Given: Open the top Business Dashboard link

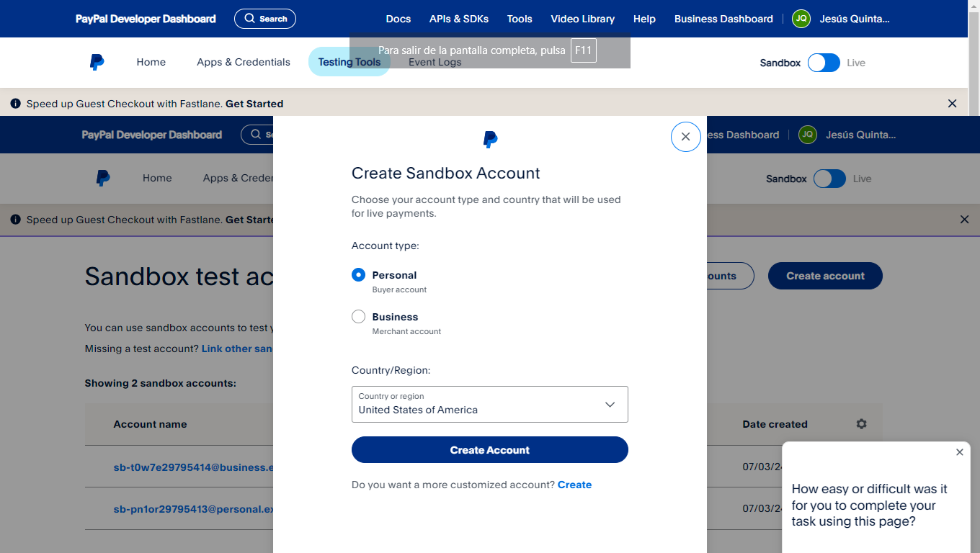Looking at the screenshot, I should (723, 19).
